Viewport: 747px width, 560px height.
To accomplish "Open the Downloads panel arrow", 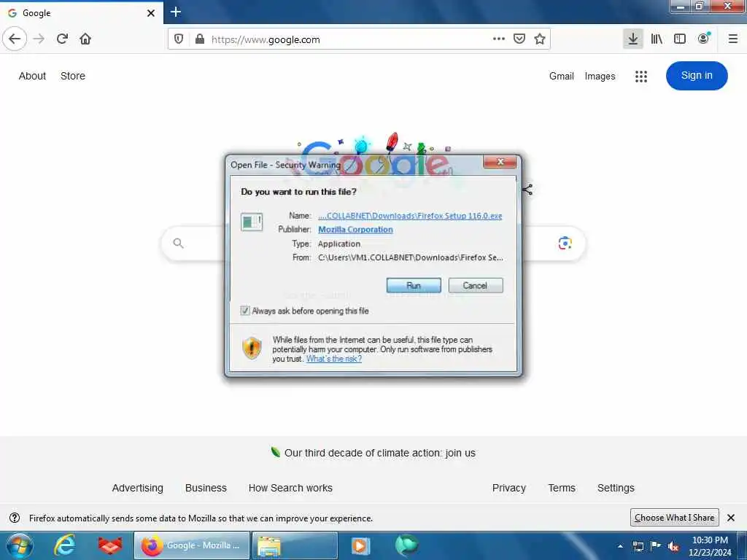I will click(632, 39).
